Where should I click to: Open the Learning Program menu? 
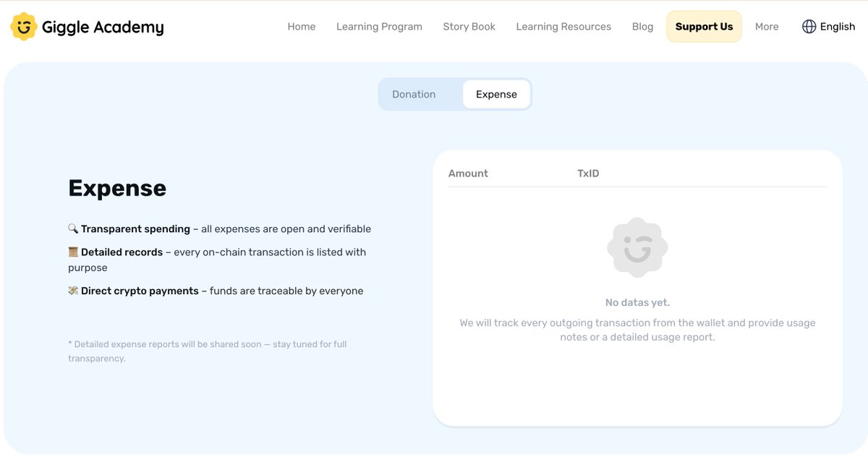click(379, 27)
